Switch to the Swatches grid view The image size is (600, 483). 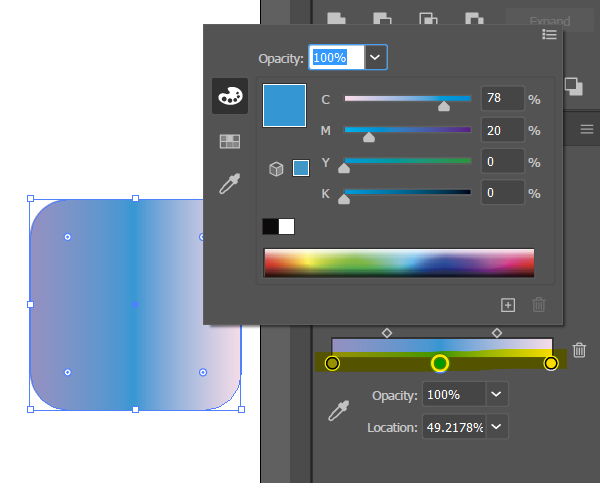(x=230, y=141)
